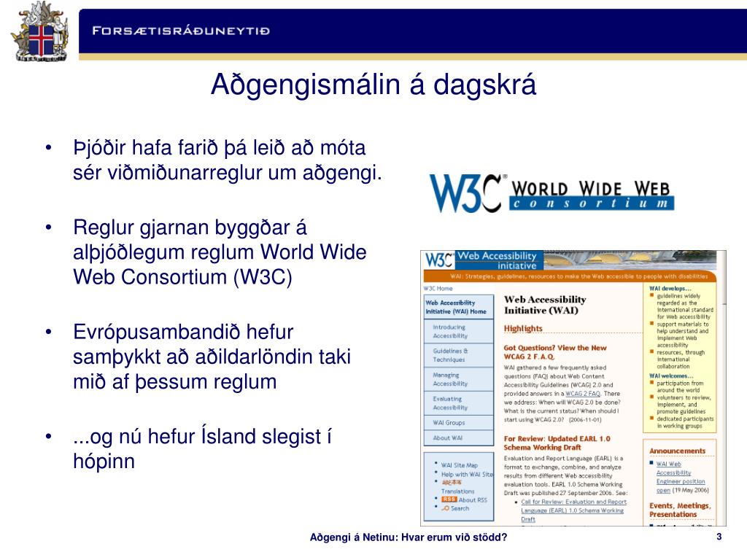The height and width of the screenshot is (560, 747).
Task: Click the W3C logo in the WAI page header
Action: [438, 260]
